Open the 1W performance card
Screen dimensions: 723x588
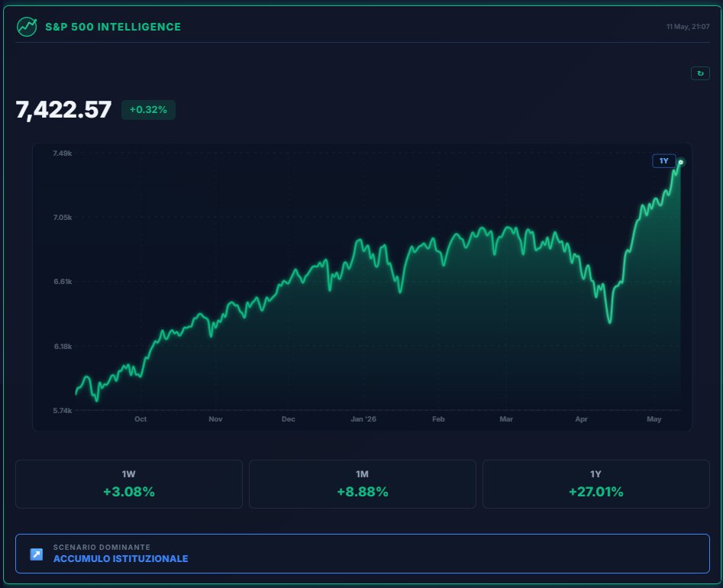click(x=129, y=484)
